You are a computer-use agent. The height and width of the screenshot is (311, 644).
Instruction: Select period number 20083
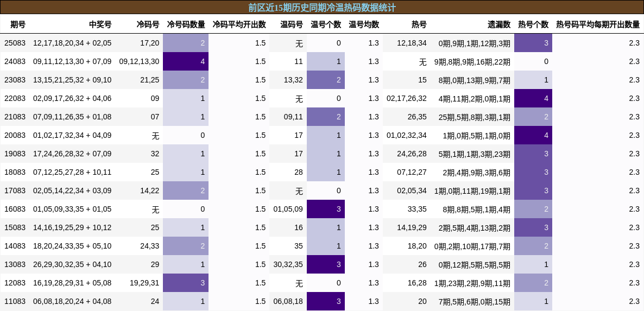[x=15, y=135]
